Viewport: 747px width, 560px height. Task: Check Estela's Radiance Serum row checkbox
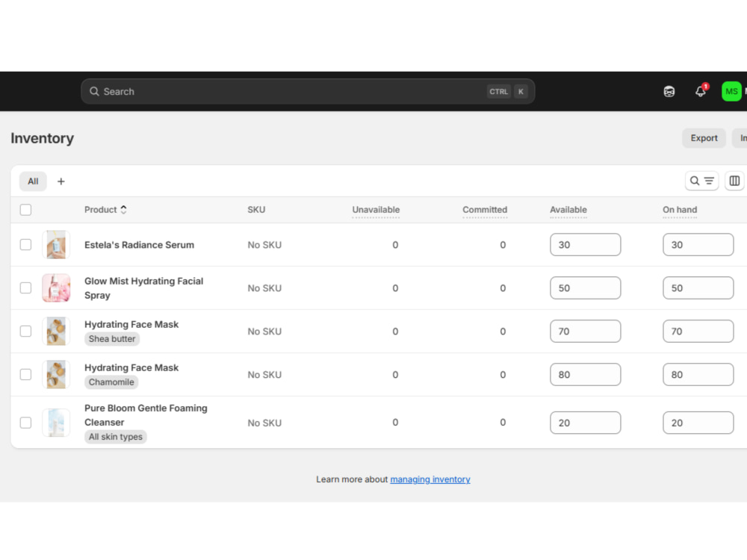(25, 245)
